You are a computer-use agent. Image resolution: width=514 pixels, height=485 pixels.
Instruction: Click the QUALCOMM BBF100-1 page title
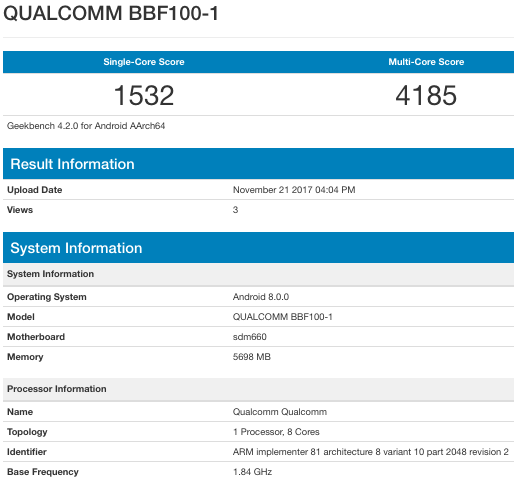coord(111,13)
